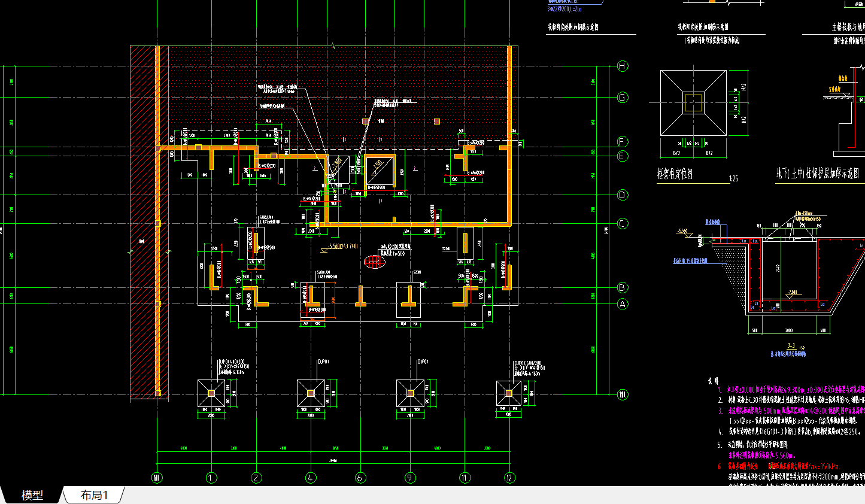Select bottom axis bubble 2
Image resolution: width=865 pixels, height=504 pixels.
[x=256, y=478]
